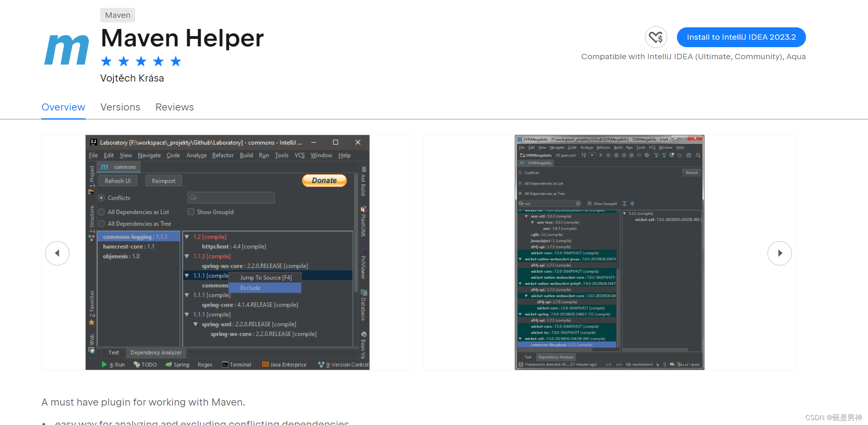
Task: Collapse asm-tree : 5.0.3 tree node
Action: [533, 222]
